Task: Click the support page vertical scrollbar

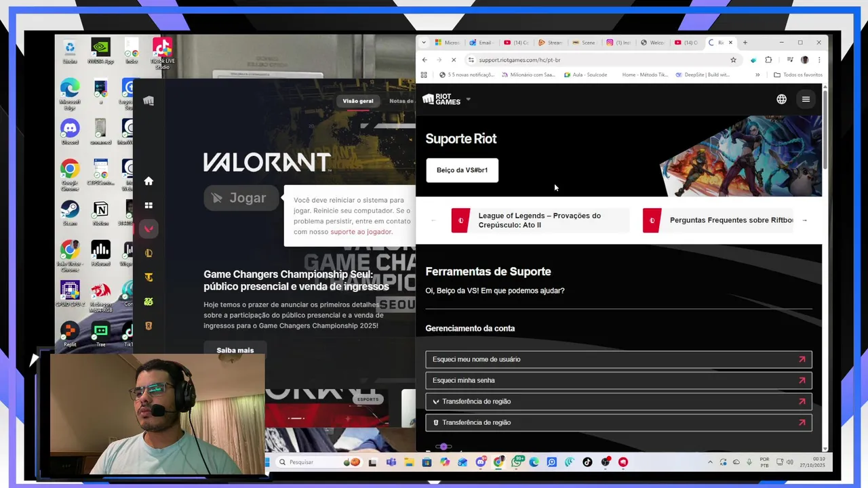Action: 825,129
